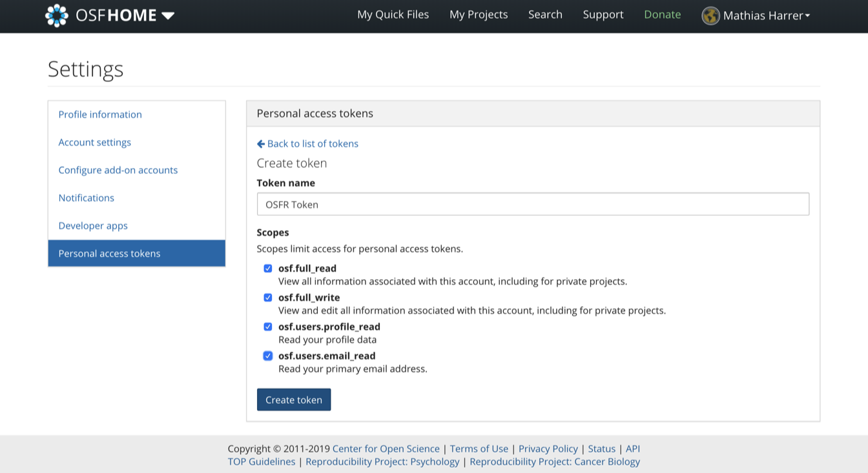Disable the osf.users.profile_read checkbox

click(x=268, y=326)
